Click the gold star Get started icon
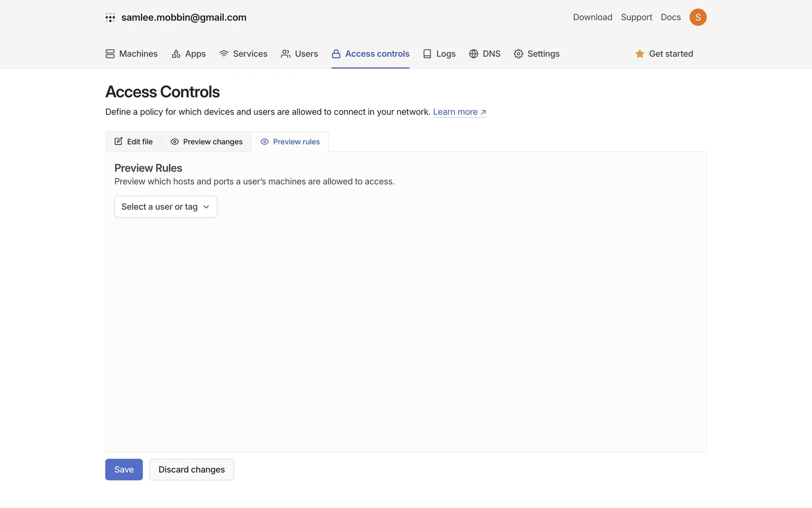This screenshot has height=508, width=812. 639,54
